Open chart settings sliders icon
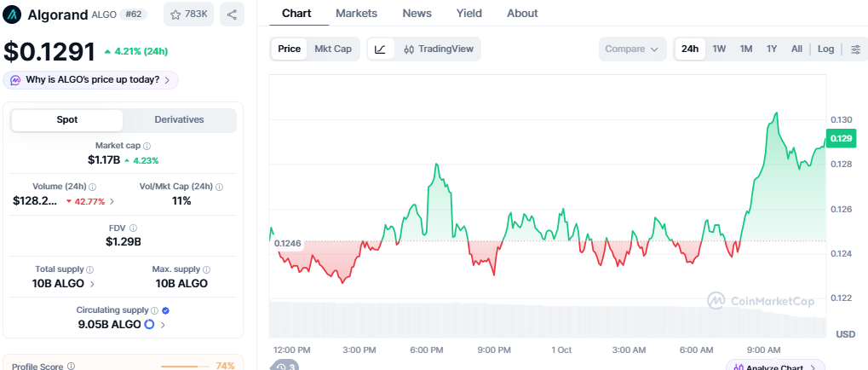 click(856, 49)
